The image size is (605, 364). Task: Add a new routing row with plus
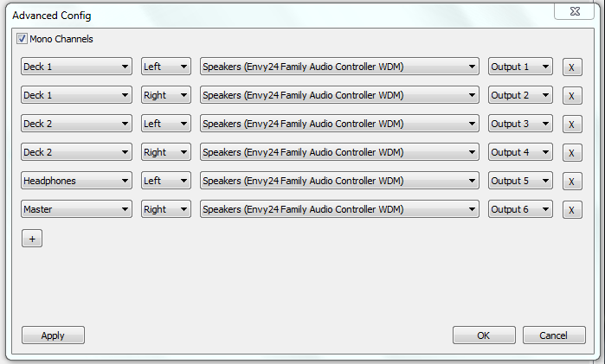click(32, 239)
